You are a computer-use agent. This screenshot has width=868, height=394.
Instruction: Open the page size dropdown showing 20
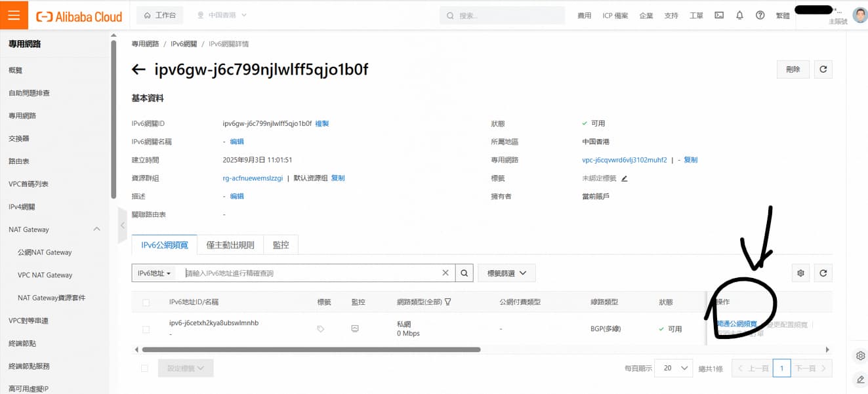(676, 368)
